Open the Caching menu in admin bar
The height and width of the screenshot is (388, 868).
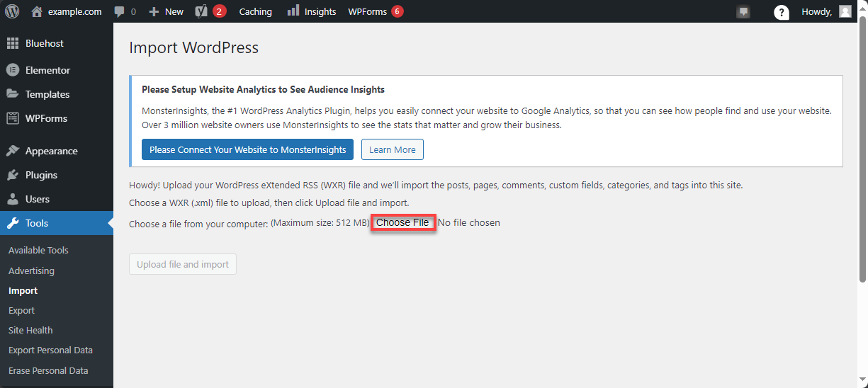click(x=256, y=11)
